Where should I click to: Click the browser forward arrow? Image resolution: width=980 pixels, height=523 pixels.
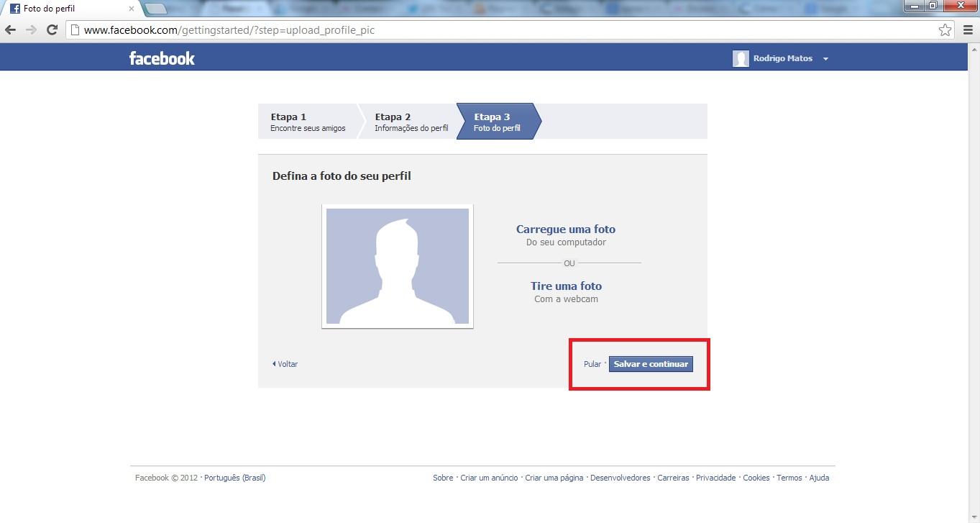coord(31,30)
